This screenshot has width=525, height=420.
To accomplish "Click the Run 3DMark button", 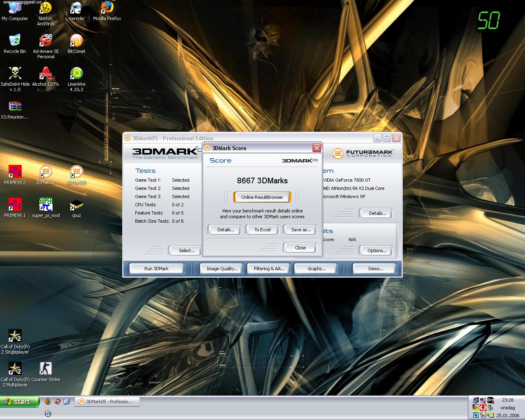I will click(156, 269).
